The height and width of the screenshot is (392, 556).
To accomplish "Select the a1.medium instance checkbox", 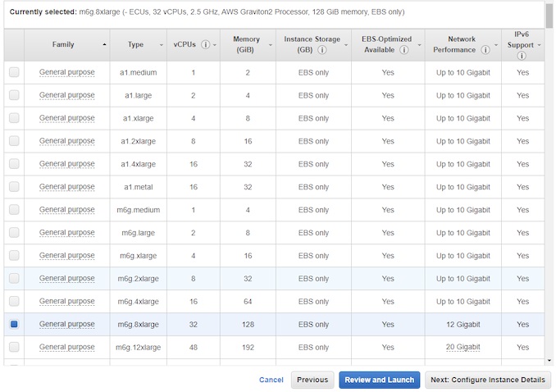I will point(14,72).
